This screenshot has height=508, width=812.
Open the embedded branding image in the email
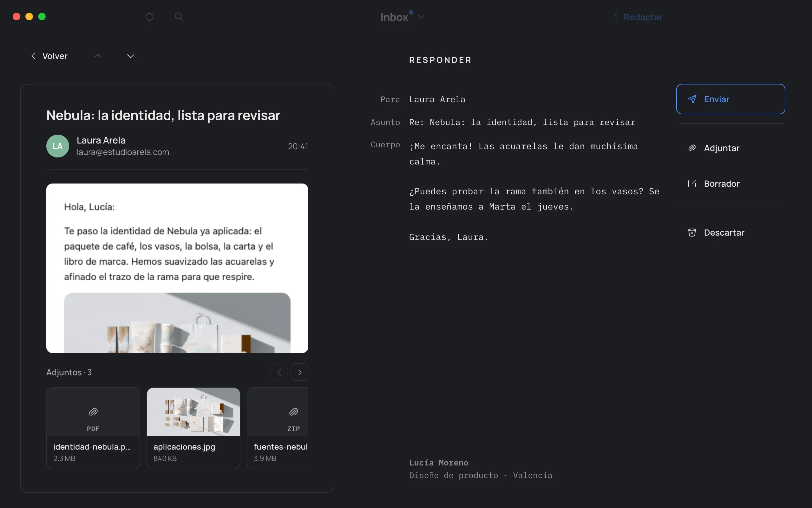pyautogui.click(x=177, y=323)
